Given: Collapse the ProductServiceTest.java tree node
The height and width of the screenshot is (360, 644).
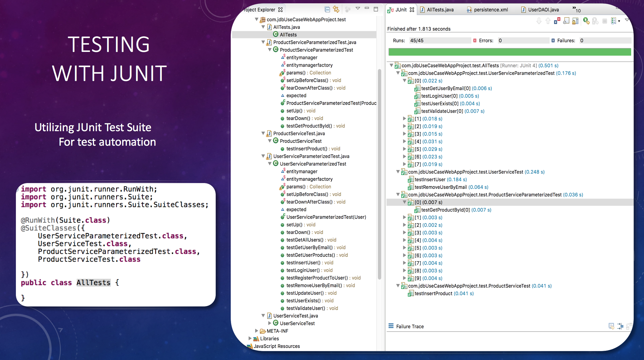Looking at the screenshot, I should pos(263,133).
